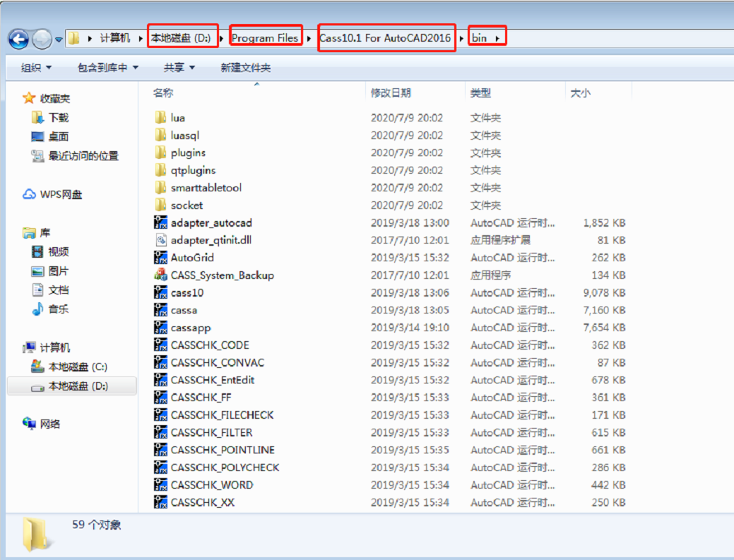Image resolution: width=734 pixels, height=560 pixels.
Task: Select Cass10.1 For AutoCAD2016 breadcrumb
Action: 385,38
